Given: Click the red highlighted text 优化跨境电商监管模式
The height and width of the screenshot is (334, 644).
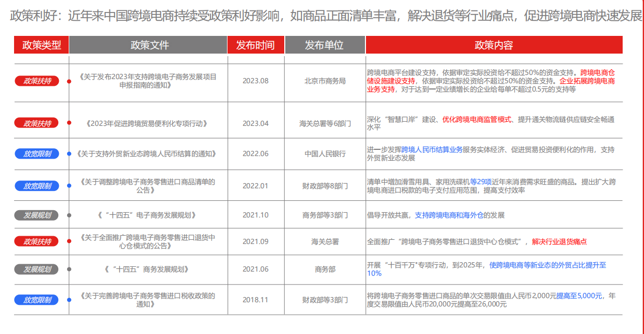Looking at the screenshot, I should tap(477, 119).
